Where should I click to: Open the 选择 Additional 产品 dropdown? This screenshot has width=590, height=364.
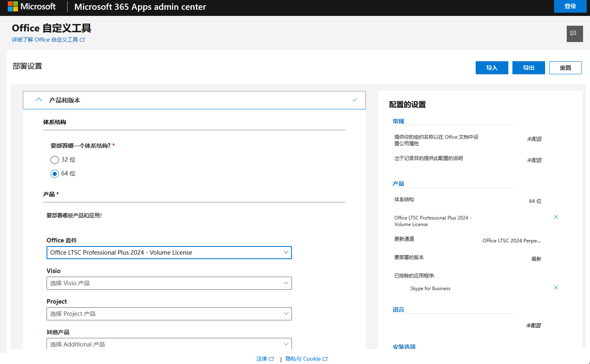pos(169,344)
